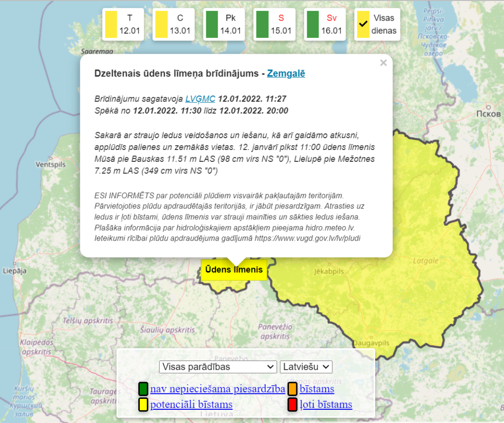Open the Zemgalē region link

pos(286,73)
